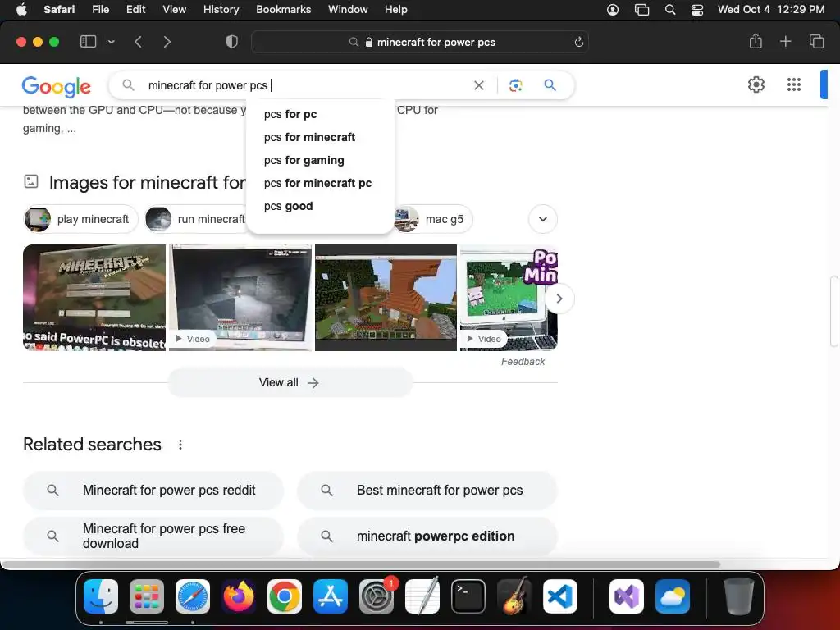Screen dimensions: 840x630
Task: Open the Google apps grid icon
Action: pyautogui.click(x=794, y=84)
